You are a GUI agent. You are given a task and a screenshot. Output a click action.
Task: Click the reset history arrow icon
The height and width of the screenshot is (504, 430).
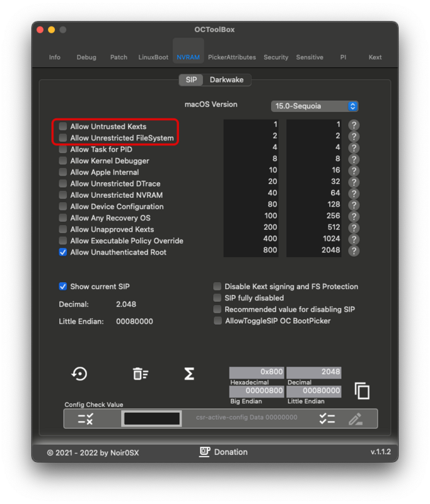(x=79, y=374)
